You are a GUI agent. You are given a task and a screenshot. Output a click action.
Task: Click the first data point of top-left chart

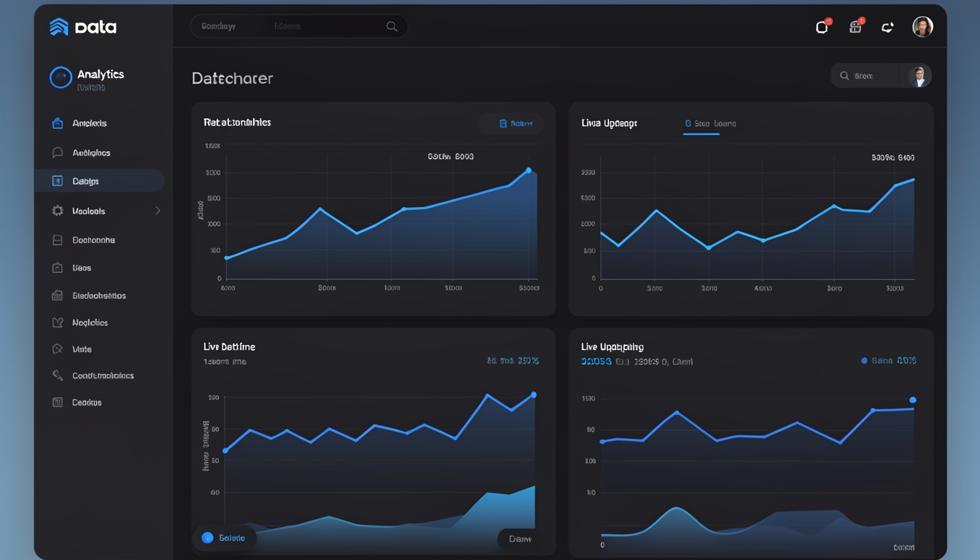pyautogui.click(x=227, y=258)
